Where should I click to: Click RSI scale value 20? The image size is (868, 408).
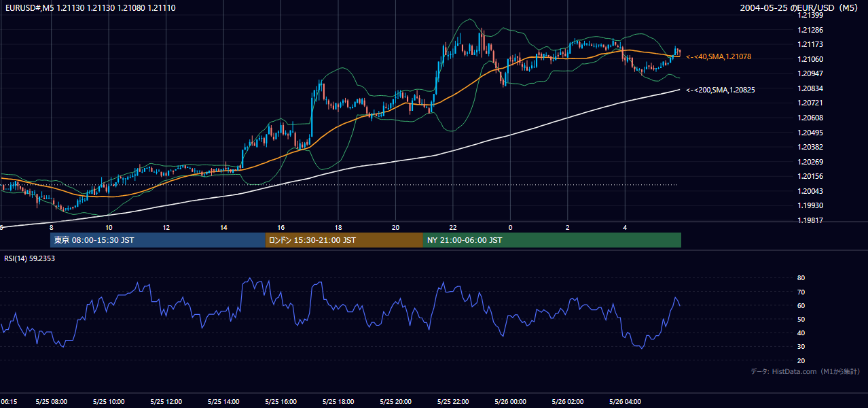coord(801,360)
